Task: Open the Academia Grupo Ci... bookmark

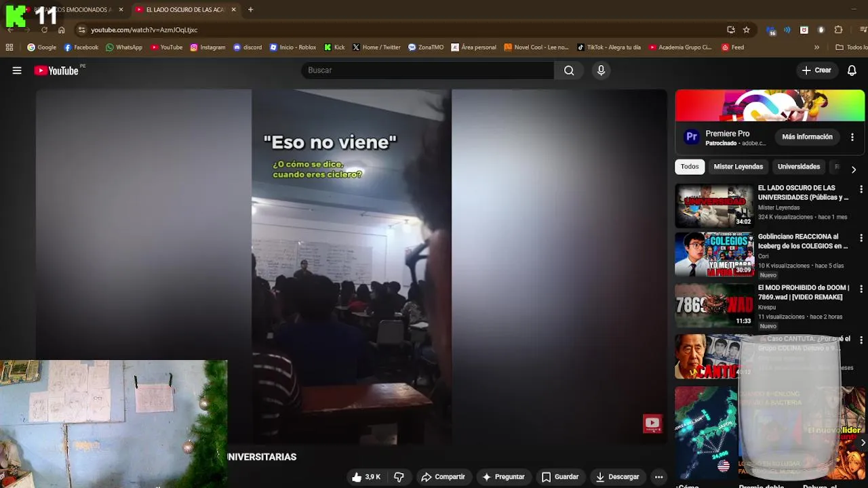Action: point(680,47)
